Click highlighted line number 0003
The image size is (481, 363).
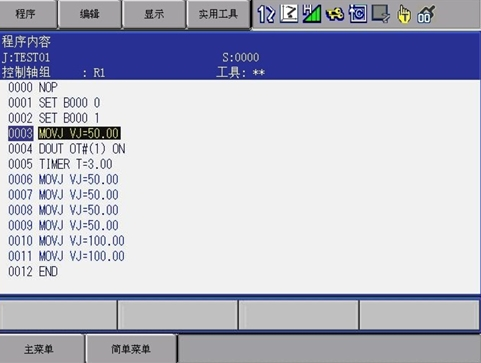tap(21, 134)
